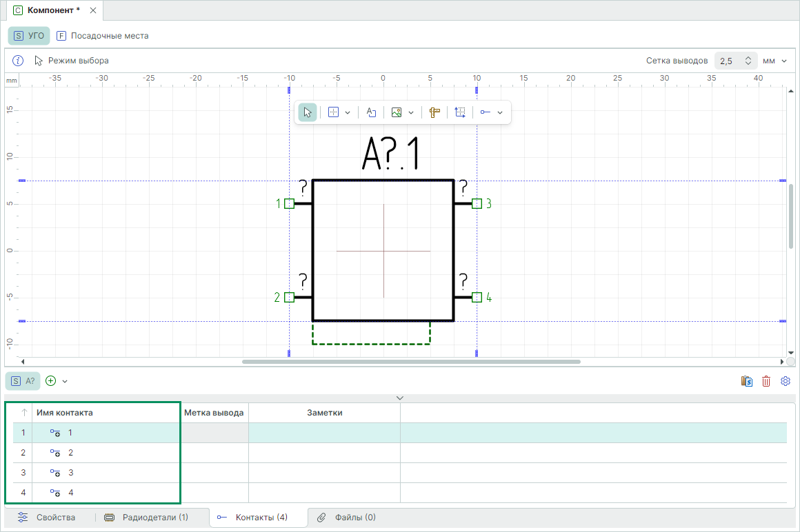Click the delete trash icon
The image size is (800, 532).
click(766, 381)
